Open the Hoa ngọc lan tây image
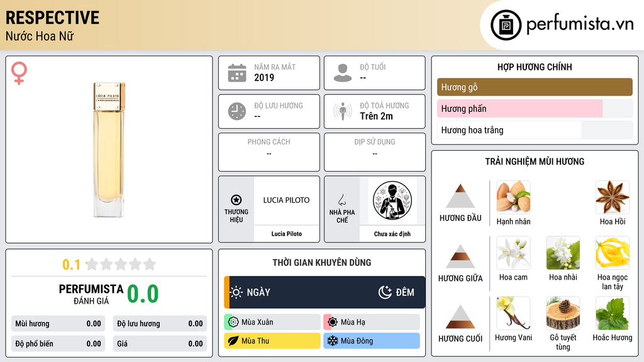 [613, 253]
